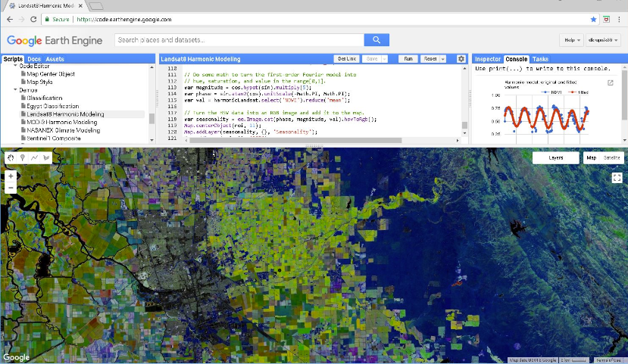Image resolution: width=628 pixels, height=364 pixels.
Task: Run the script
Action: tap(408, 59)
